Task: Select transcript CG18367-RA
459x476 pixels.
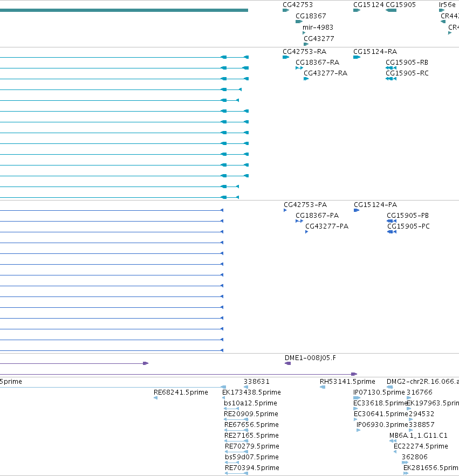Action: 317,63
